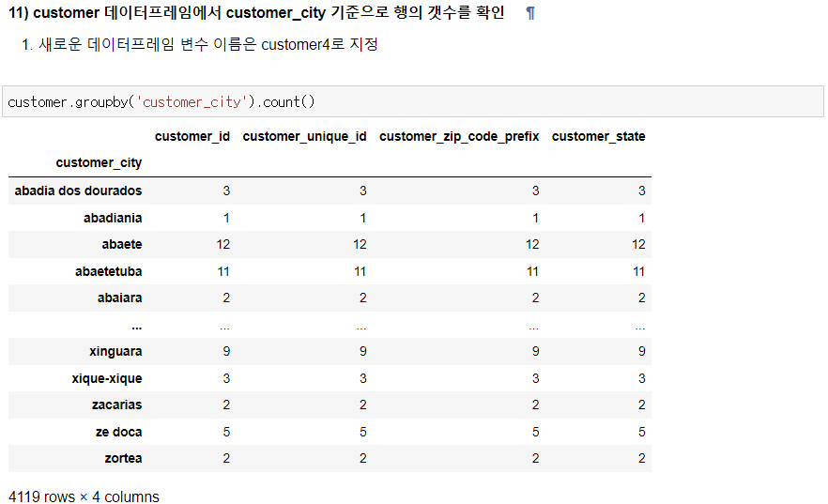Click customer_unique_id value 2 in abaiara row
Viewport: 828px width, 504px height.
pos(362,298)
